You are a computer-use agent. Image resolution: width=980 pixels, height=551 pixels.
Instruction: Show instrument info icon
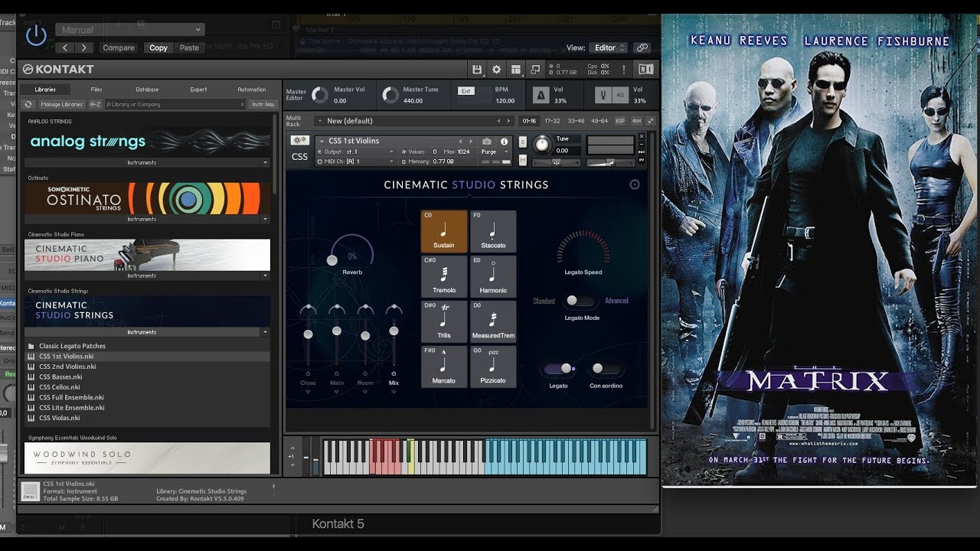click(504, 141)
